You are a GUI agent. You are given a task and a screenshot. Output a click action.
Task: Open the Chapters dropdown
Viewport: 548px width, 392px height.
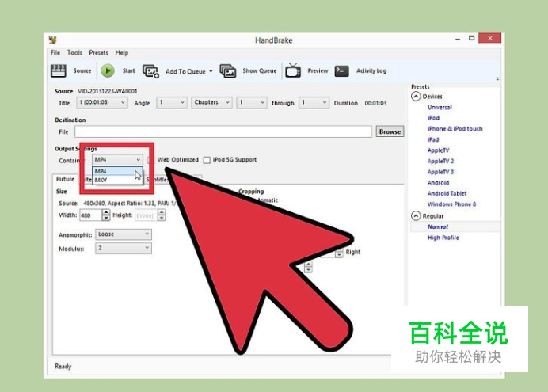[x=211, y=102]
